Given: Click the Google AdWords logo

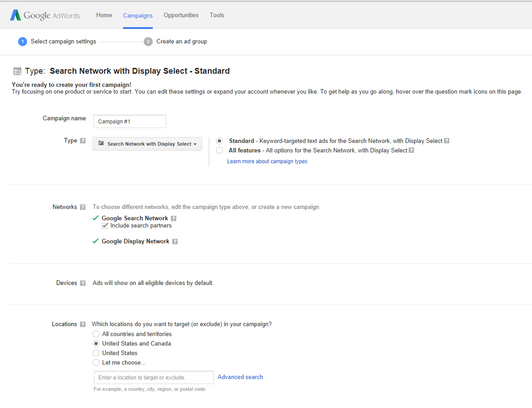Looking at the screenshot, I should point(45,15).
